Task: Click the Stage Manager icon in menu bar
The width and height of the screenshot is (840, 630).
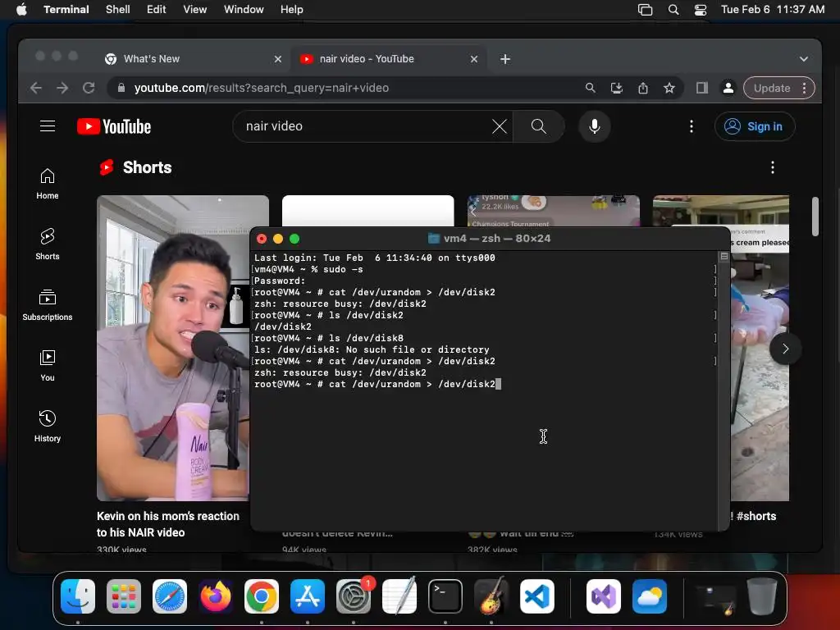Action: click(645, 10)
